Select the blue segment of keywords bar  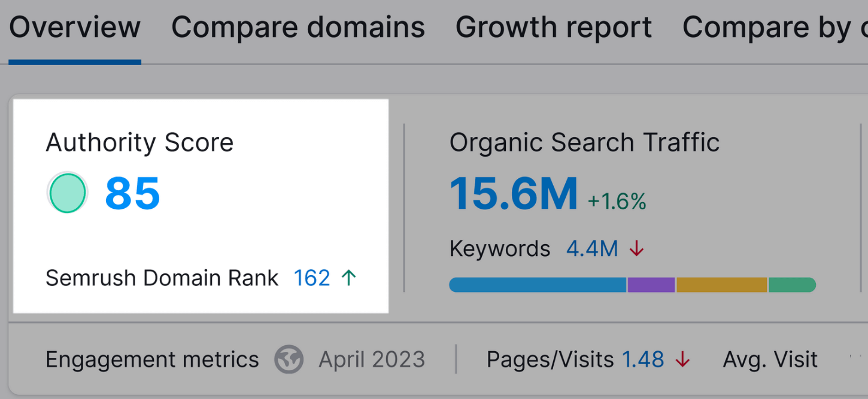point(537,285)
